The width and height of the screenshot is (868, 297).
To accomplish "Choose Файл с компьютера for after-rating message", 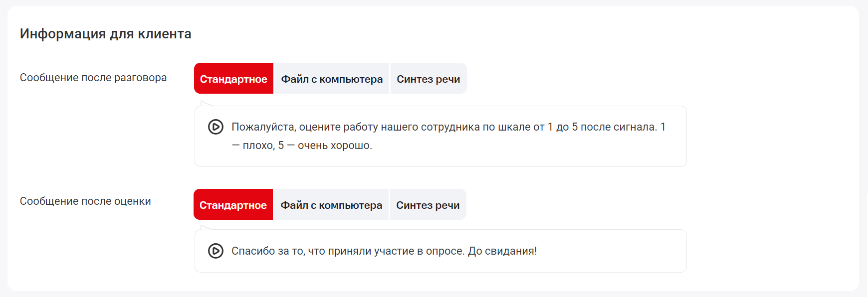I will click(331, 205).
